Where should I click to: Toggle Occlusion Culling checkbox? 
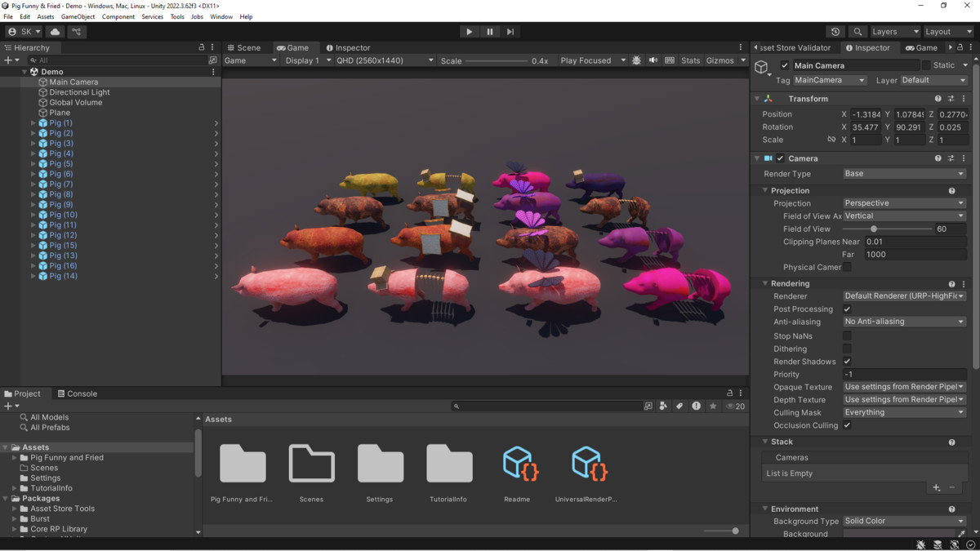(x=848, y=425)
